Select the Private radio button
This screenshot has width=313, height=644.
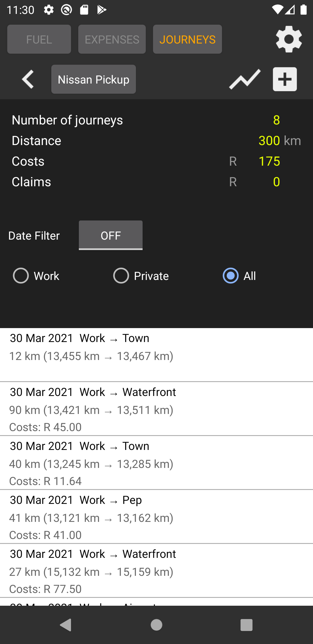point(141,276)
